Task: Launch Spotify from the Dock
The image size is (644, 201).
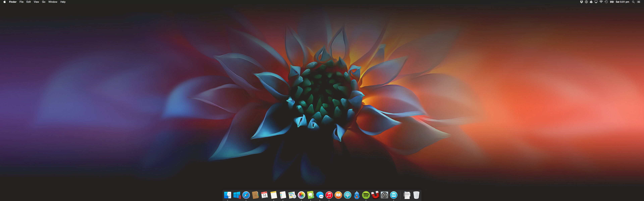Action: [x=366, y=195]
